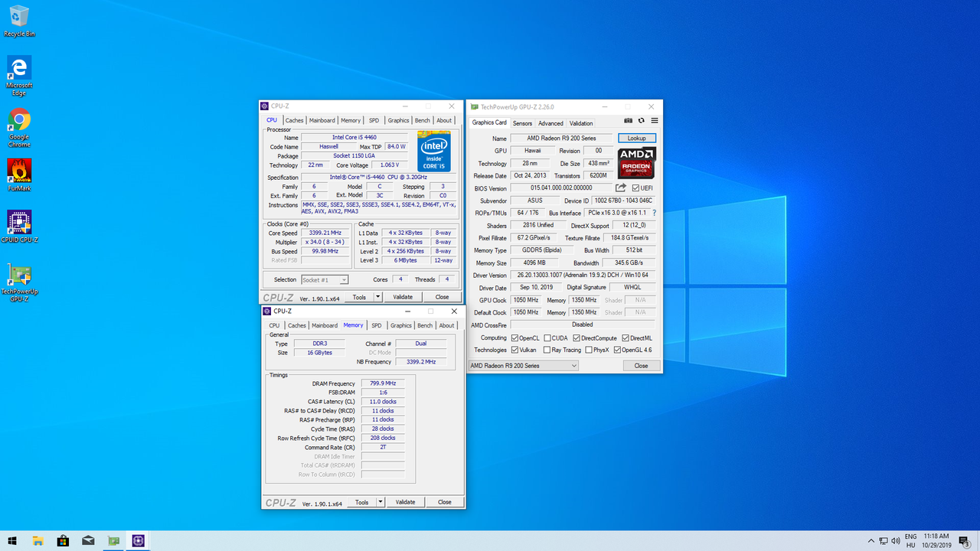The height and width of the screenshot is (551, 980).
Task: Click the CPU-Z taskbar icon
Action: pyautogui.click(x=139, y=540)
